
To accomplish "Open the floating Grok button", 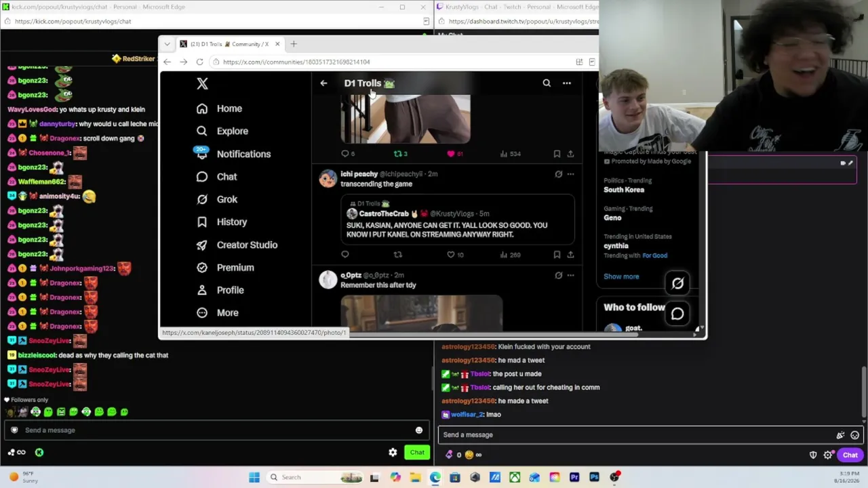I will pyautogui.click(x=677, y=283).
